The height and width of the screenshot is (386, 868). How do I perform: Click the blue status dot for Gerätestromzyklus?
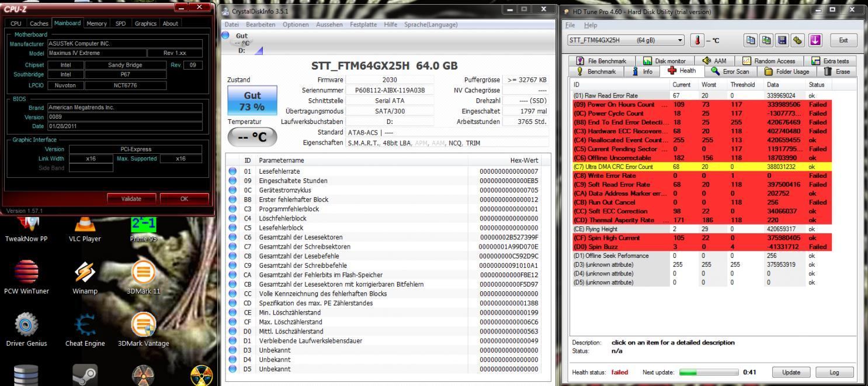(233, 189)
